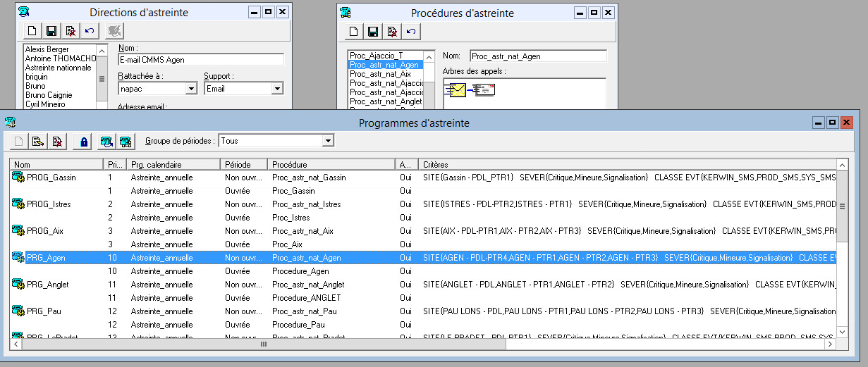The width and height of the screenshot is (868, 367).
Task: Expand the Rattachée à combo box
Action: pyautogui.click(x=190, y=89)
